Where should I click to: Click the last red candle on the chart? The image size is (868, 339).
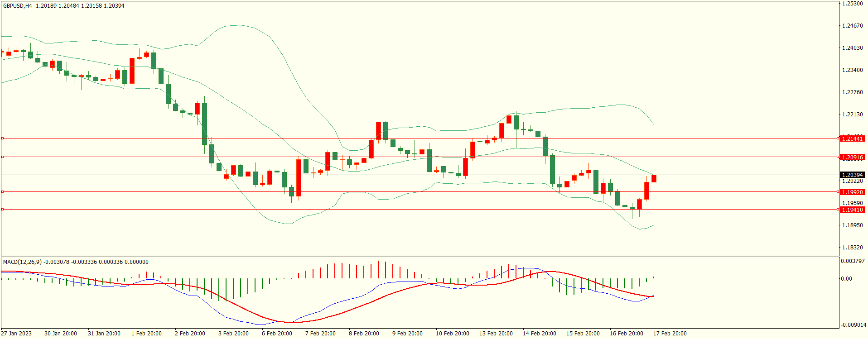[x=654, y=178]
